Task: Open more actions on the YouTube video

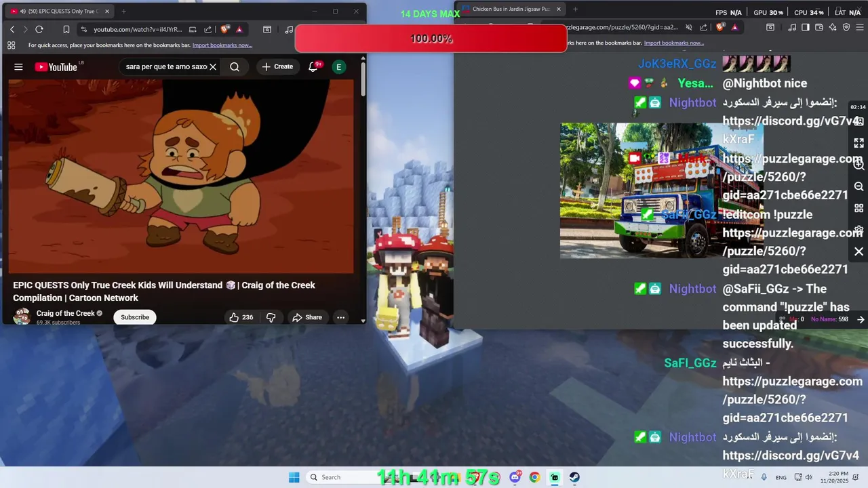Action: tap(340, 317)
